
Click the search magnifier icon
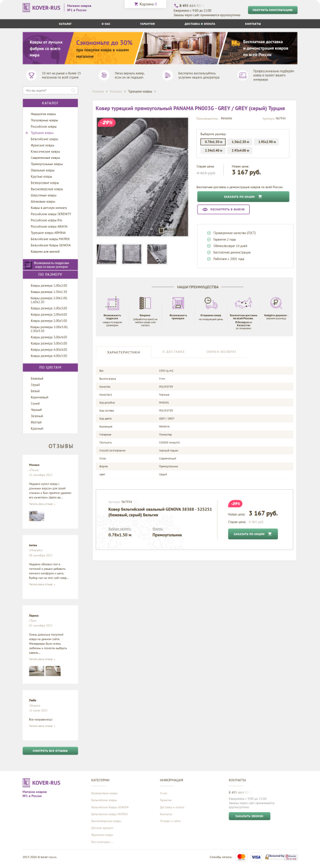pos(73,90)
